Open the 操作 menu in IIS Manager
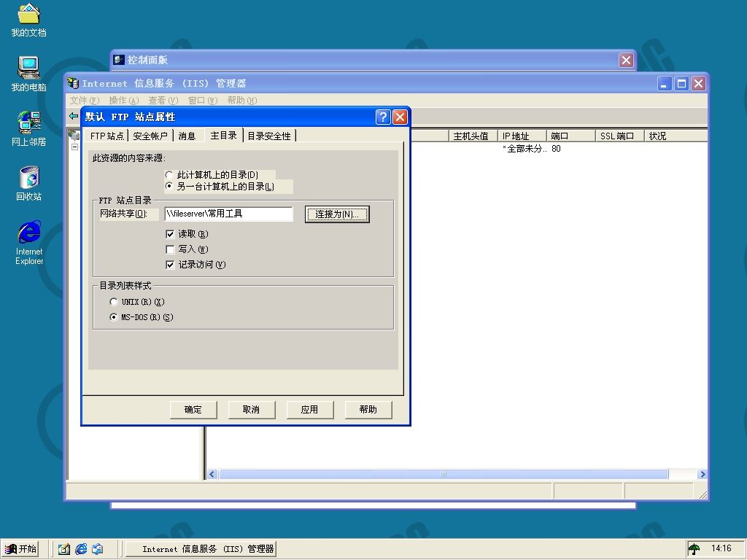 124,101
